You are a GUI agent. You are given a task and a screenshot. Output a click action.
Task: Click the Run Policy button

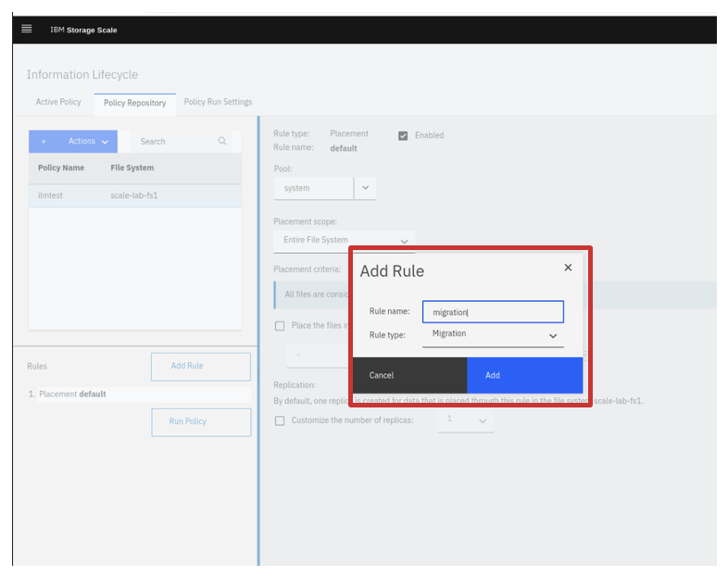coord(201,421)
